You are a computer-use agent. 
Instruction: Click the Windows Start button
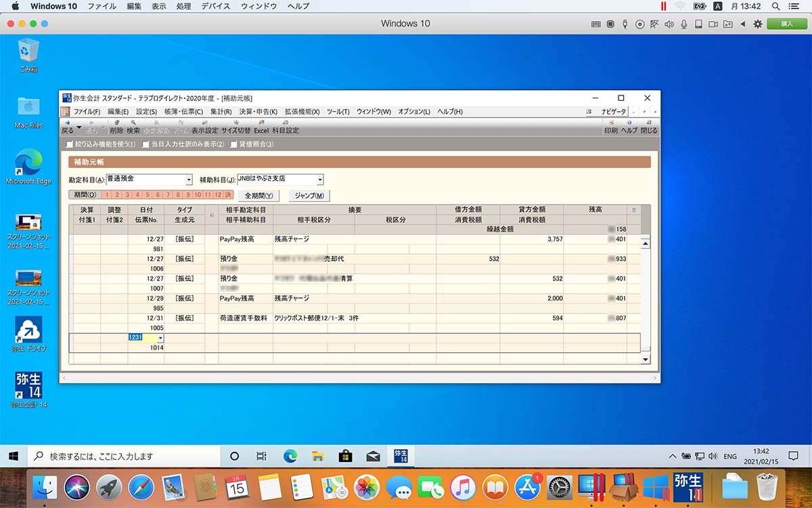click(x=13, y=456)
